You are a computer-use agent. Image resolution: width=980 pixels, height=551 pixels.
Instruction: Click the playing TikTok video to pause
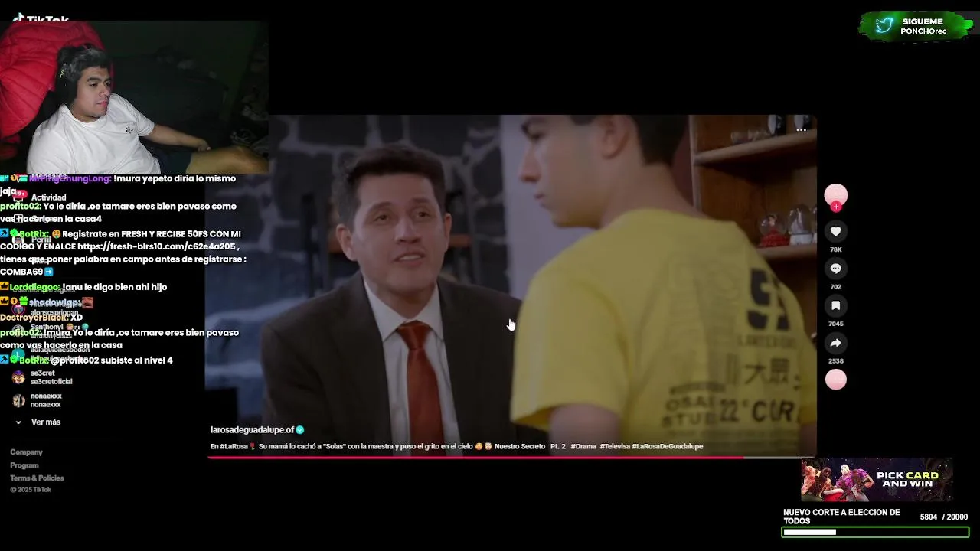coord(511,285)
